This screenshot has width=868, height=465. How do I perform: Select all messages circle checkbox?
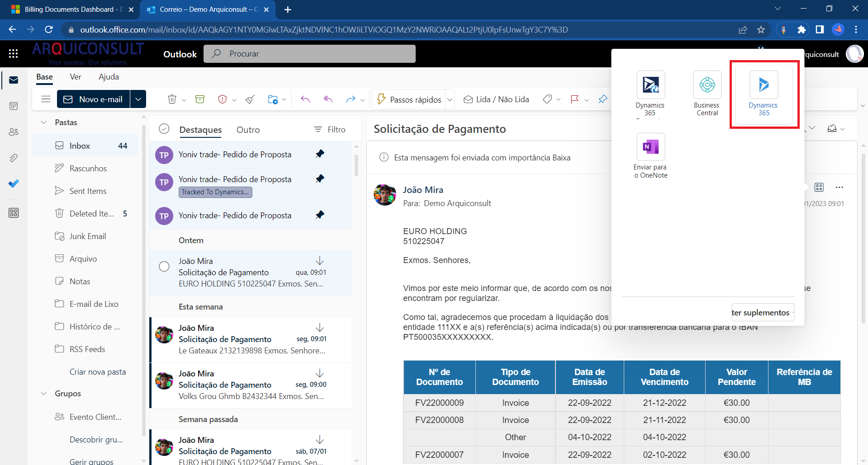[164, 129]
